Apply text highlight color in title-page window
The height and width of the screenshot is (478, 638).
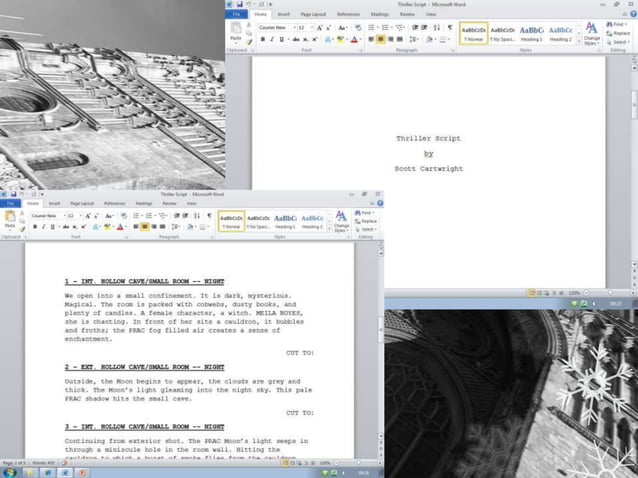[x=340, y=39]
